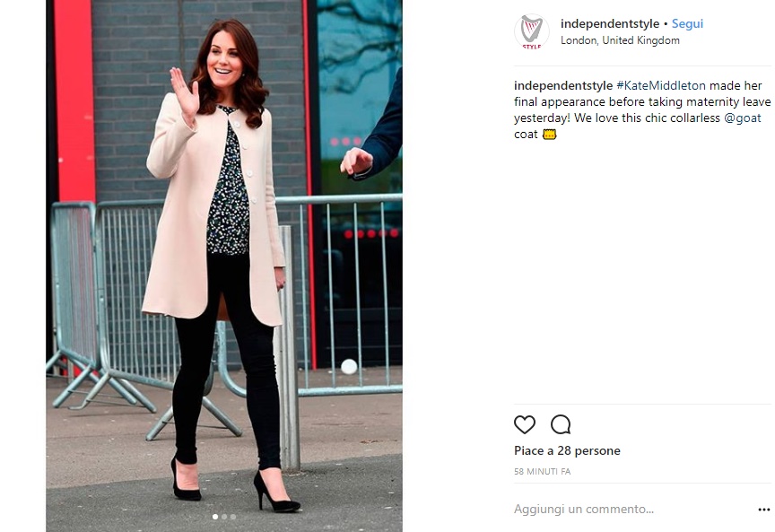This screenshot has height=532, width=775.
Task: Jump to the third carousel photo dot
Action: point(233,517)
